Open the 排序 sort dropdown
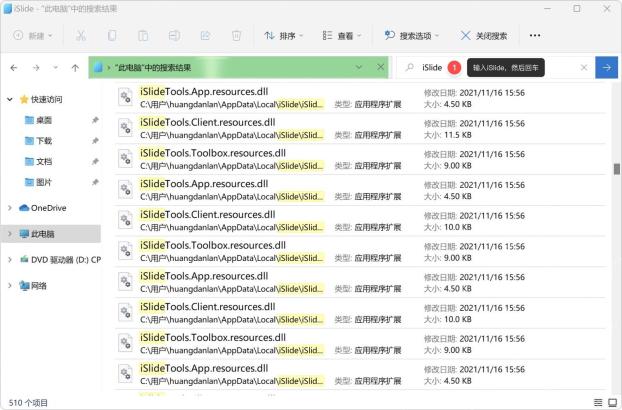622x410 pixels. click(x=284, y=36)
